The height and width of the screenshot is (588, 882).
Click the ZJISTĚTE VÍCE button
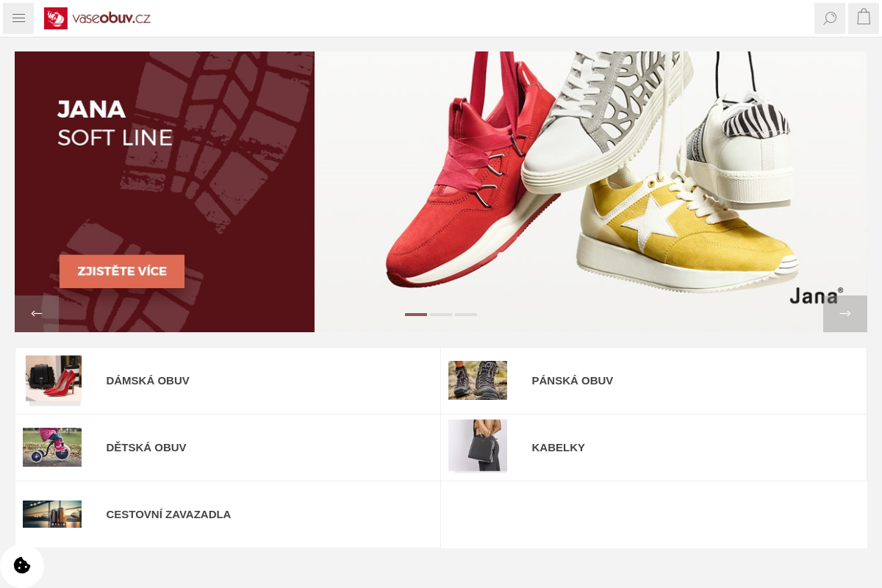pos(122,271)
